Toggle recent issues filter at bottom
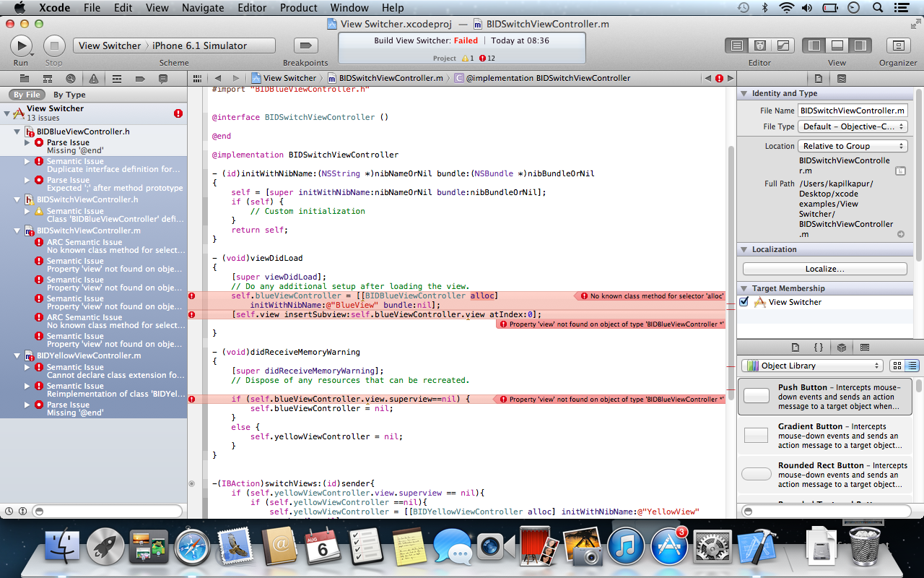Screen dimensions: 924x578 click(10, 511)
